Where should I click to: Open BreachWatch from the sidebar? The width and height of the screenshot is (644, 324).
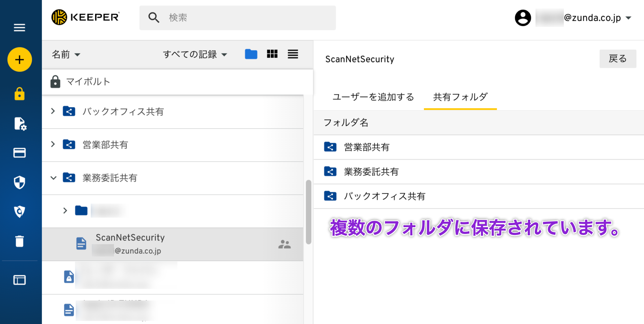coord(19,211)
